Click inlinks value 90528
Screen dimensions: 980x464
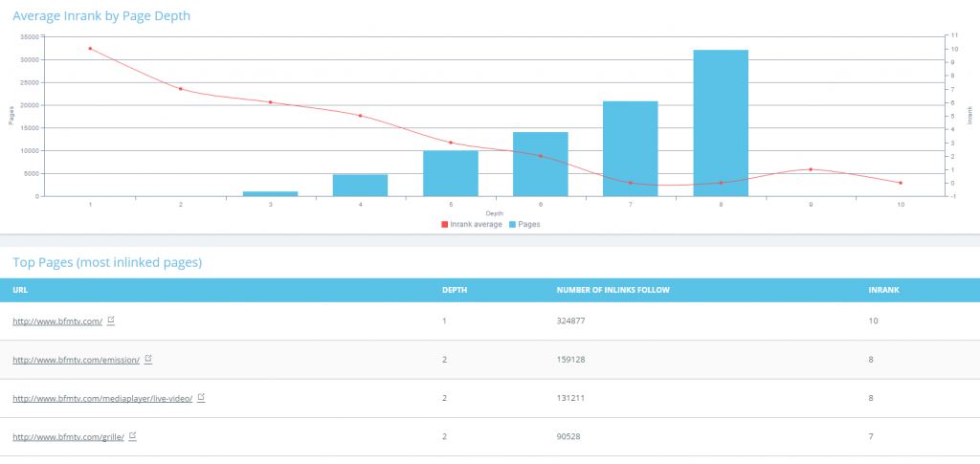pos(568,436)
